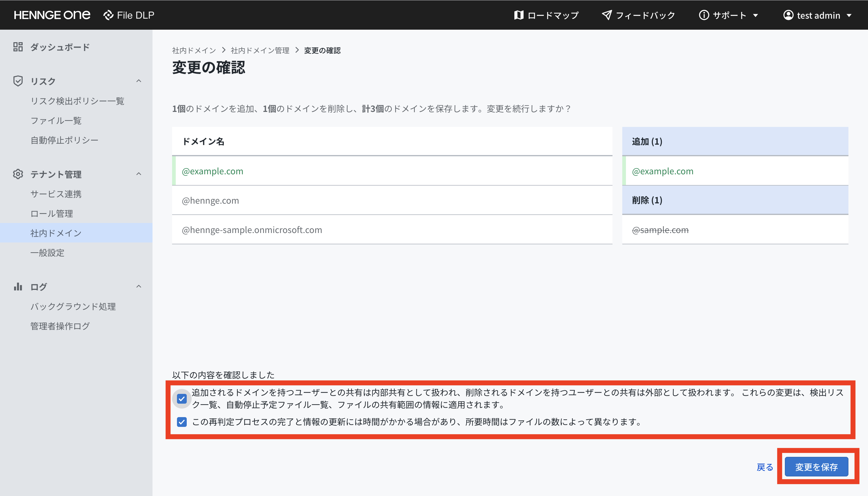Click the 追加 (1) header
The width and height of the screenshot is (868, 496).
click(735, 141)
